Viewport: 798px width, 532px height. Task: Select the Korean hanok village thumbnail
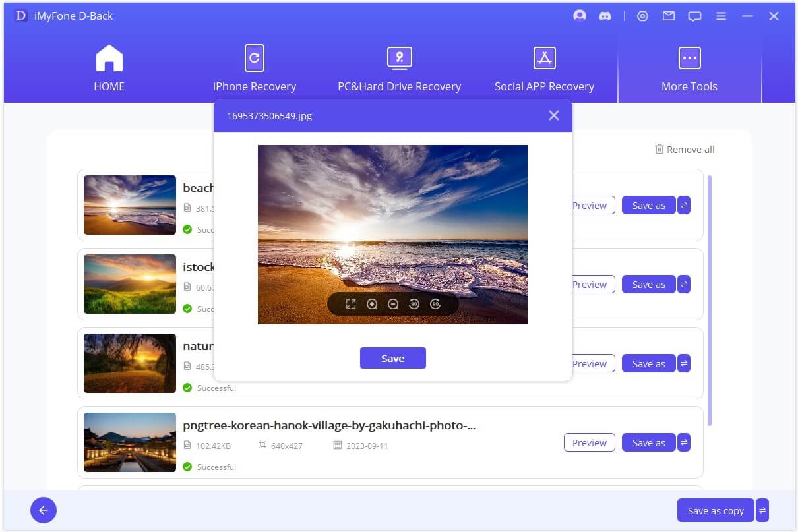tap(130, 442)
